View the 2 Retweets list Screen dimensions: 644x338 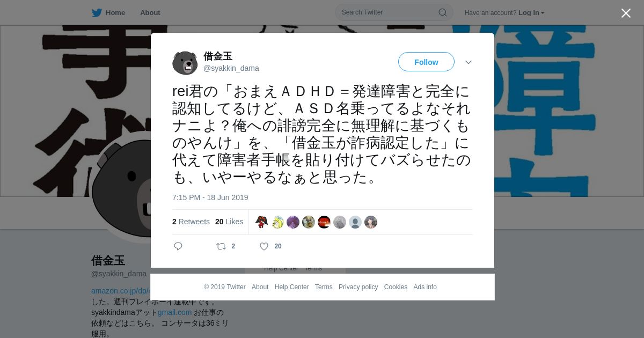(191, 222)
